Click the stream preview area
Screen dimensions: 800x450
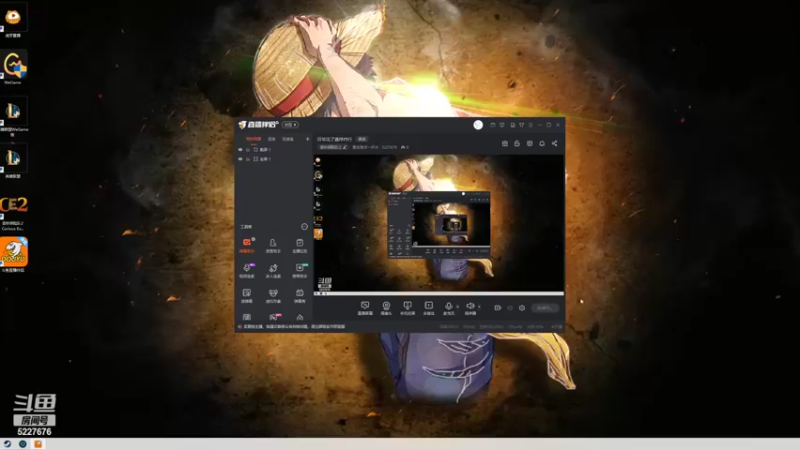click(x=439, y=223)
